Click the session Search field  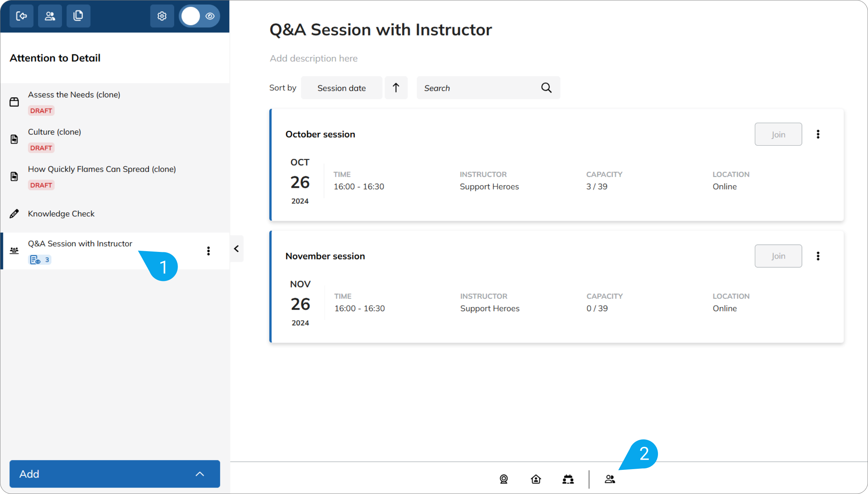point(488,88)
